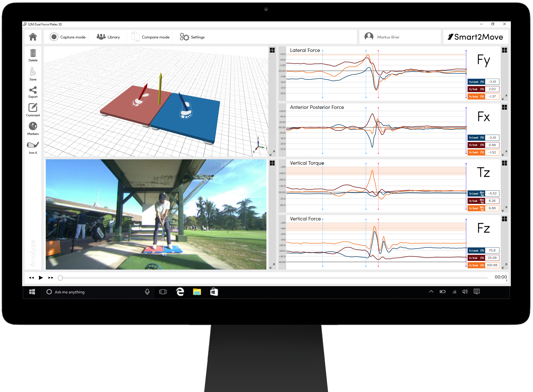
Task: Click the Home icon
Action: (33, 37)
